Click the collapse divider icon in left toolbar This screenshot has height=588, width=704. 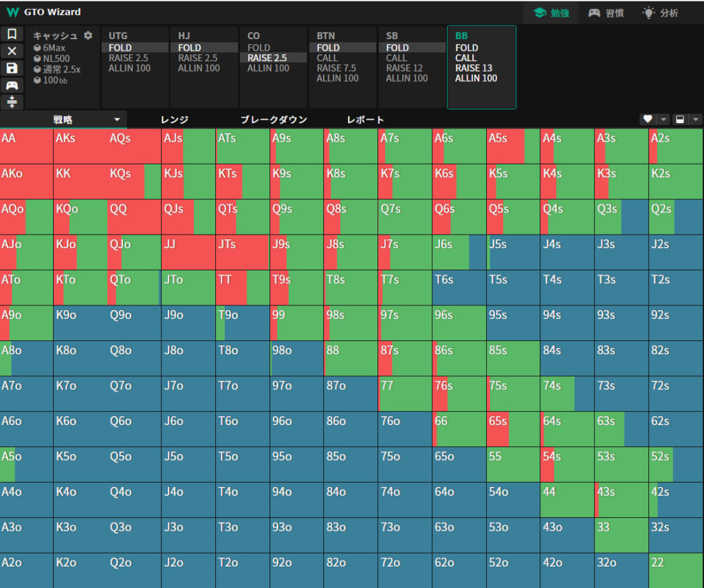click(12, 102)
